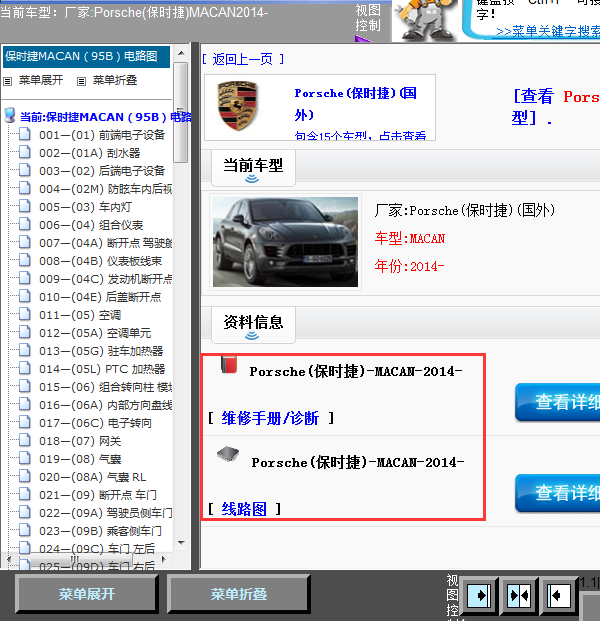Click 查看详细 button next to 维修手册/诊断
This screenshot has width=600, height=621.
[558, 402]
